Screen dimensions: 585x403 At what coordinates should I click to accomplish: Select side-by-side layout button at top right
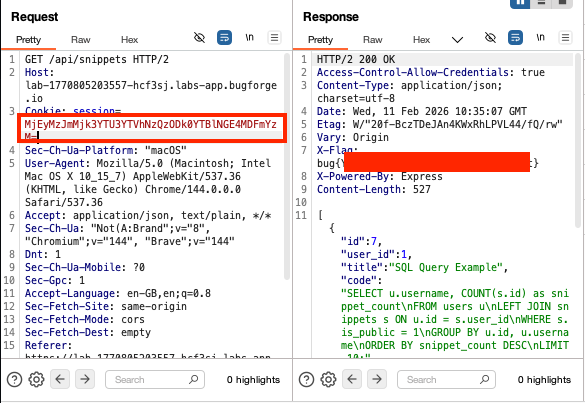coord(520,3)
